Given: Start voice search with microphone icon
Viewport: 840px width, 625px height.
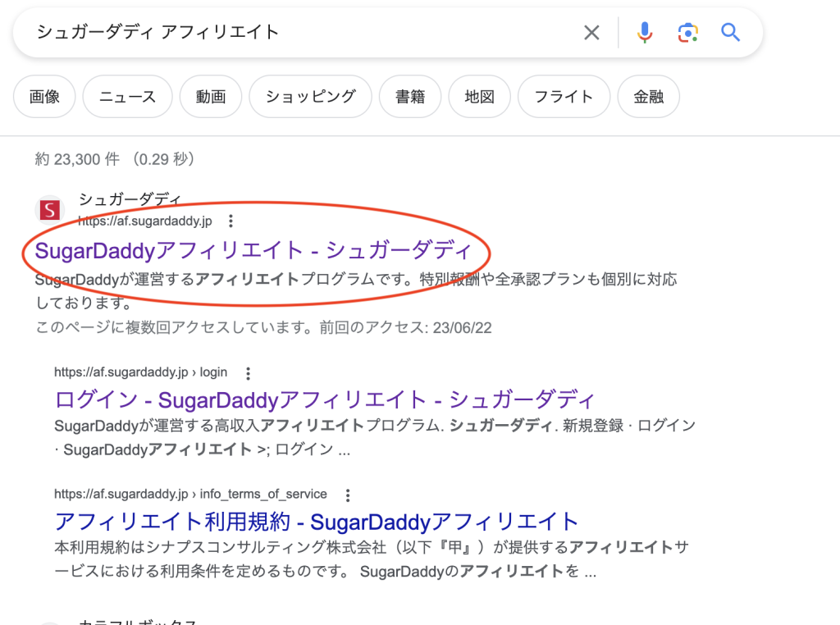Looking at the screenshot, I should [x=645, y=33].
